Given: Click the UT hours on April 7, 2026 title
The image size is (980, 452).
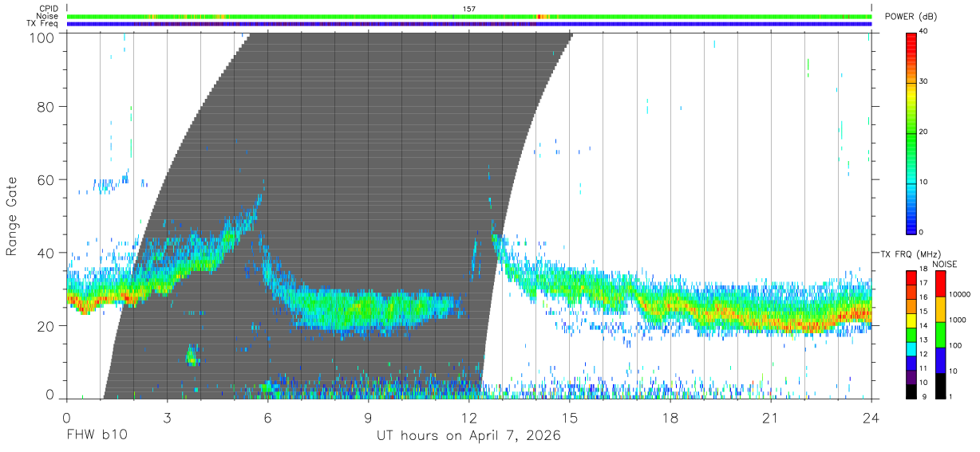Looking at the screenshot, I should coord(468,435).
